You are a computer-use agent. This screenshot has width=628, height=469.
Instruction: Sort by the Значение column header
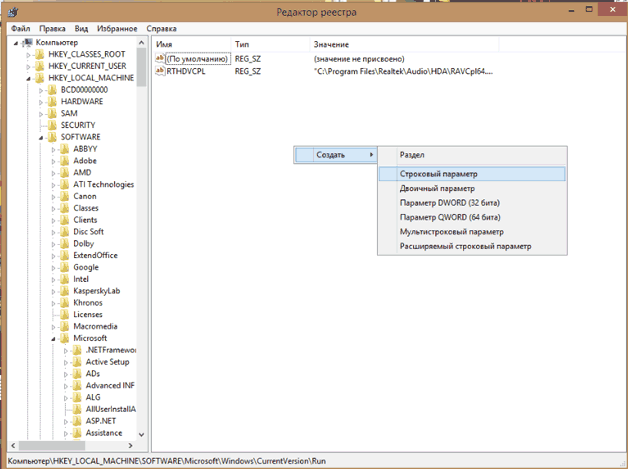(404, 44)
